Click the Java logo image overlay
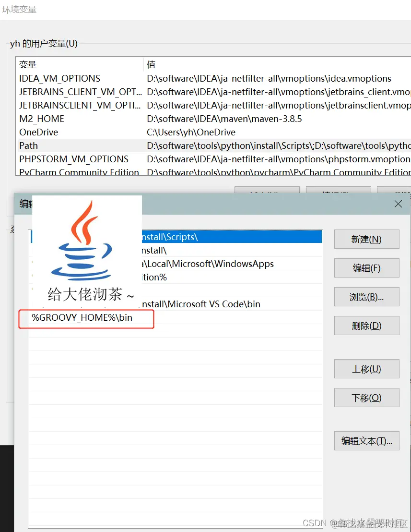This screenshot has height=532, width=411. pyautogui.click(x=87, y=252)
